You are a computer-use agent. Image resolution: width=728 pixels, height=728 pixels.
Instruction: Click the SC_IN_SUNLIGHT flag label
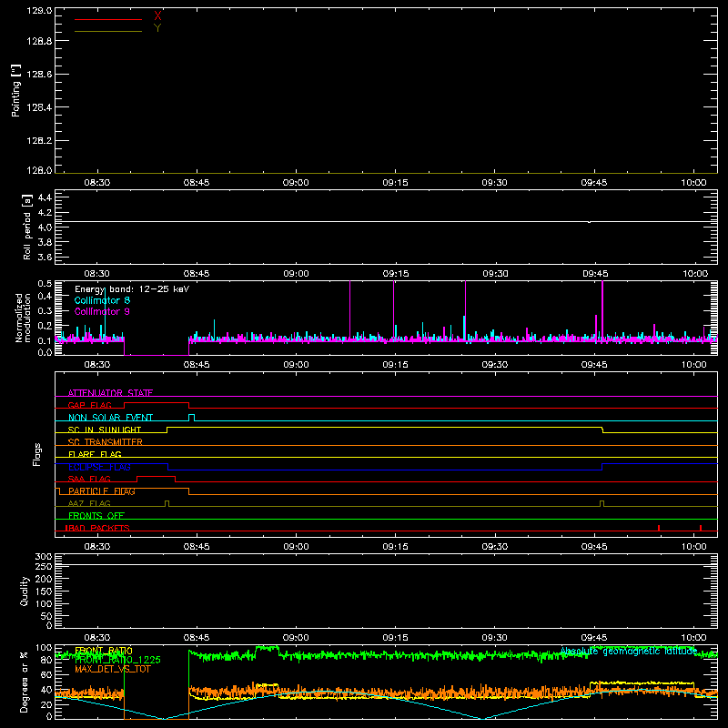[x=105, y=430]
